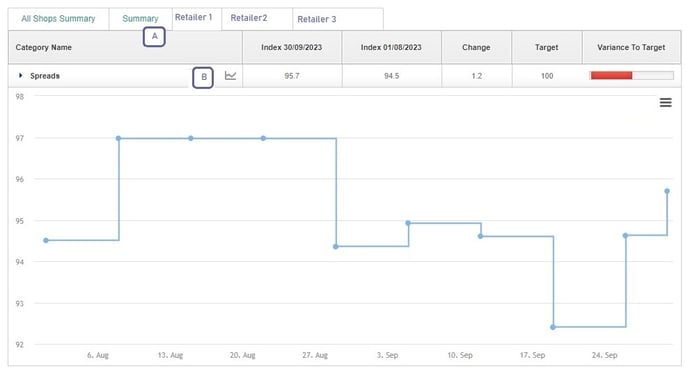Click the first data point at 94.5
Viewport: 688px width, 371px height.
click(x=46, y=240)
